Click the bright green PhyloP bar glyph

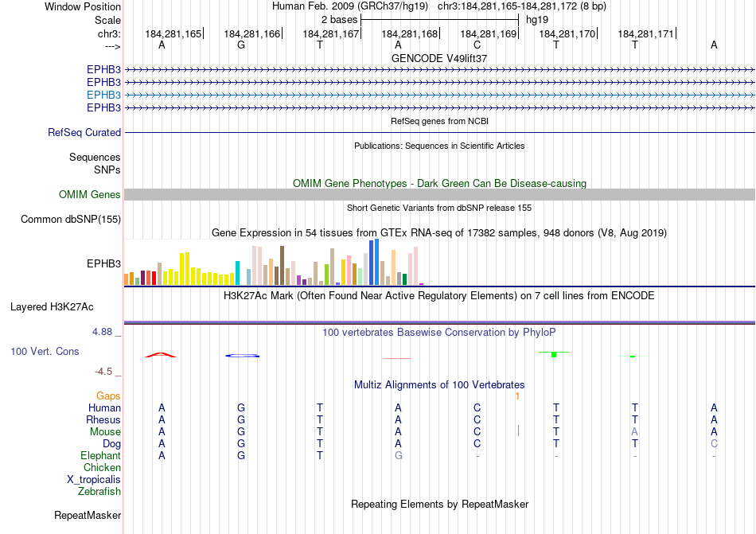[x=554, y=354]
